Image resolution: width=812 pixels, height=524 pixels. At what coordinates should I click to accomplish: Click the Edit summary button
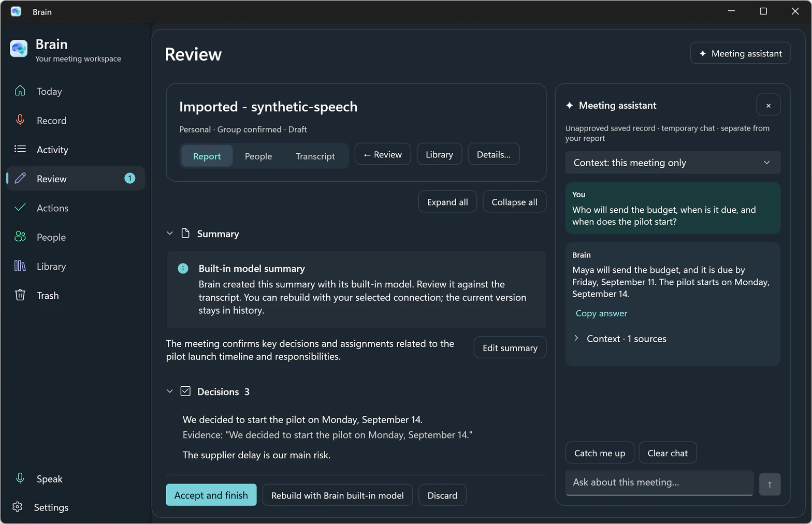point(510,347)
